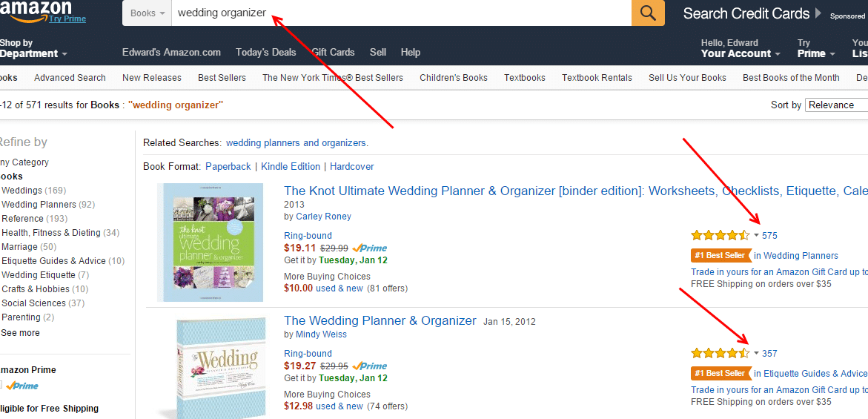Filter by Hardcover format
This screenshot has width=868, height=419.
[352, 167]
